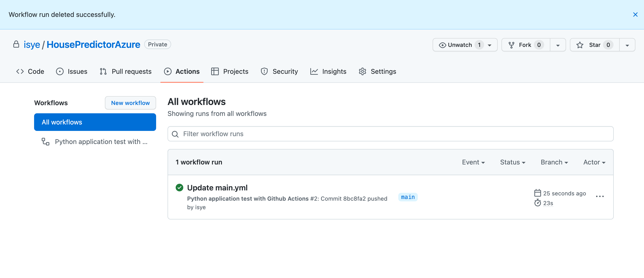The image size is (644, 278).
Task: Click the lock icon before the repository name
Action: tap(16, 44)
